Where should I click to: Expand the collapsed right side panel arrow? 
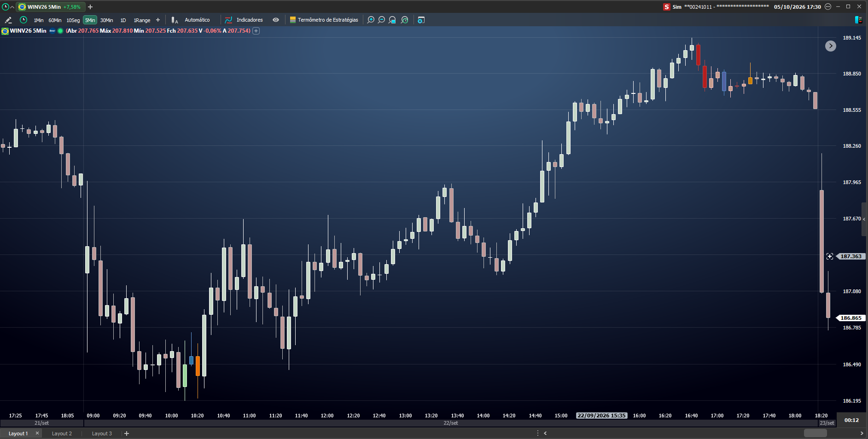(x=864, y=219)
